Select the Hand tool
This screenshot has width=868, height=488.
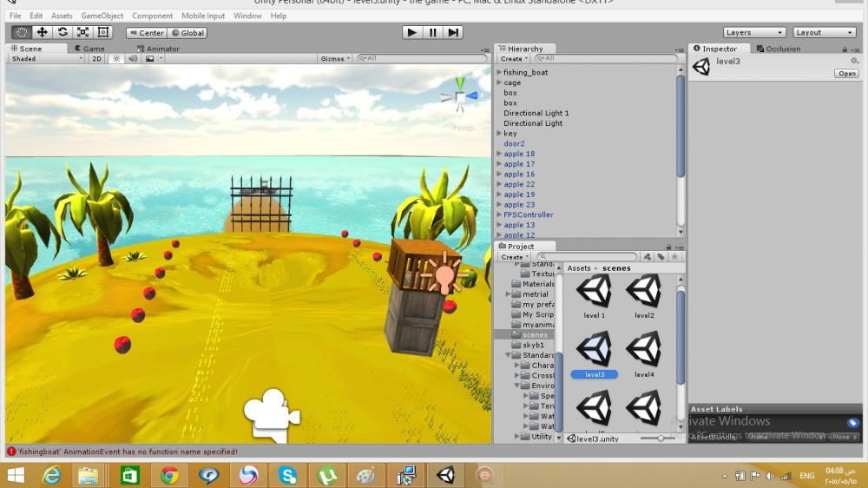(x=21, y=32)
